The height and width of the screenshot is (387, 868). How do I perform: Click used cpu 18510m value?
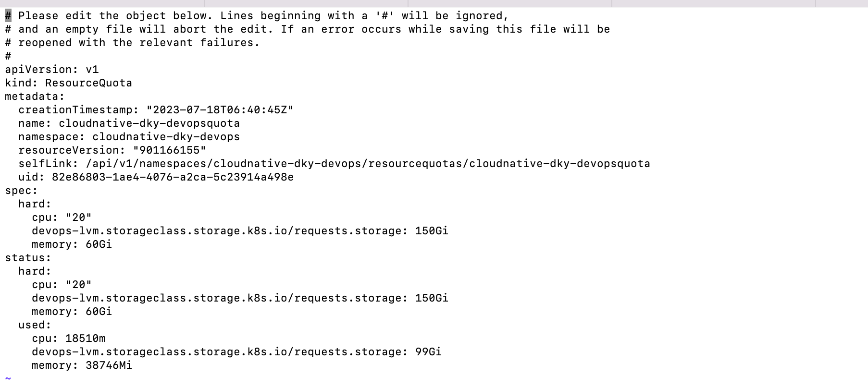click(x=85, y=339)
